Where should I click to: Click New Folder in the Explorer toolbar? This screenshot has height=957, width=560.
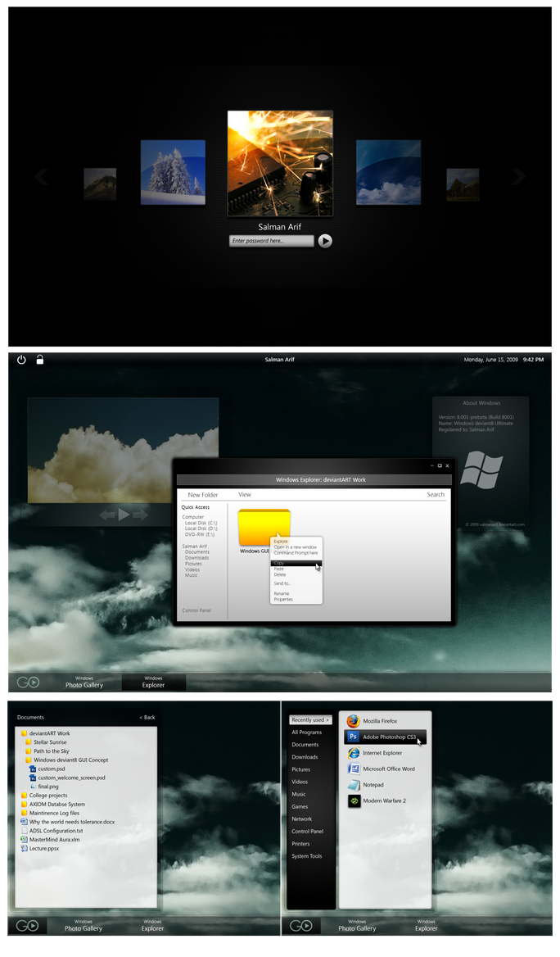[x=203, y=495]
